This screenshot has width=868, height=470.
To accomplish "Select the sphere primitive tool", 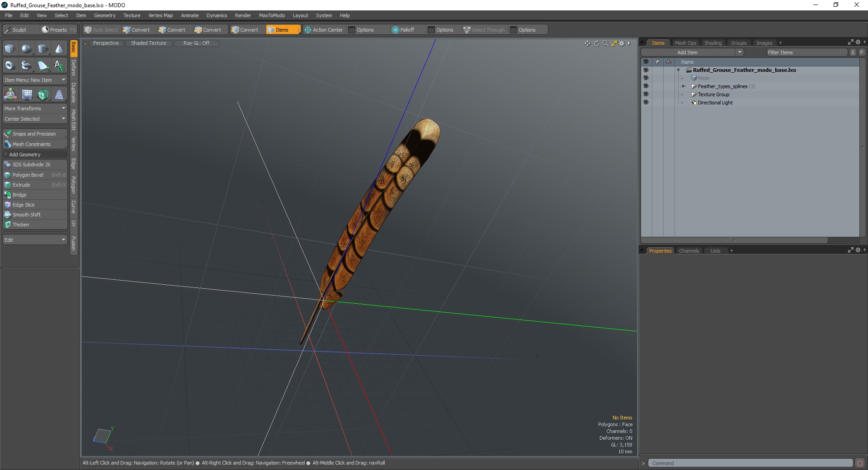I will pyautogui.click(x=26, y=49).
